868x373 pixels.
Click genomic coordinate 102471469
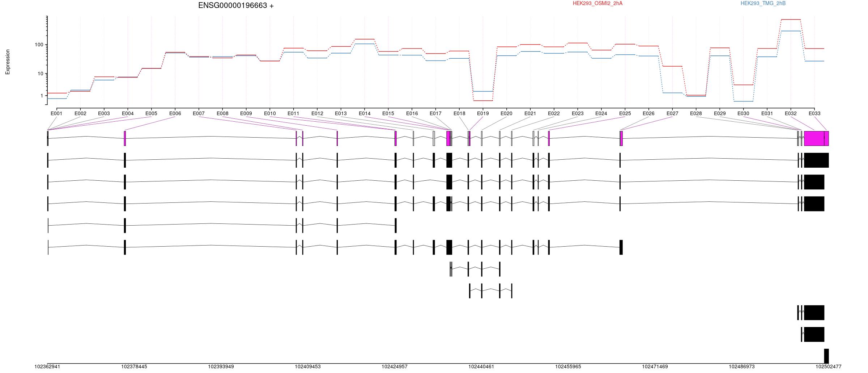click(655, 367)
